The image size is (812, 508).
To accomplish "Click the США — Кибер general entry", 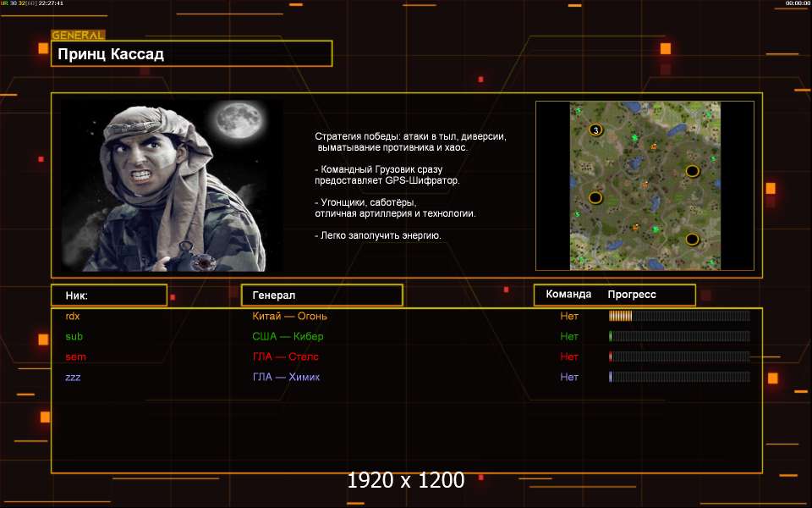I will pyautogui.click(x=288, y=336).
